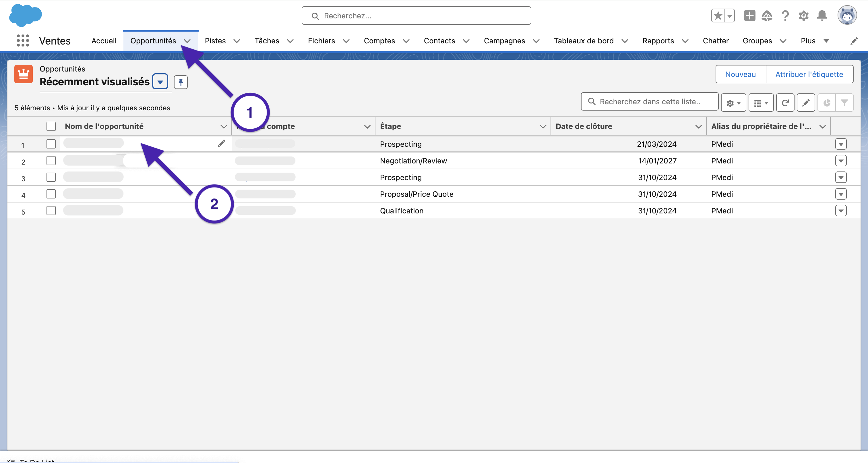Expand the Étape column header menu
Screen dimensions: 868x463
pyautogui.click(x=542, y=126)
